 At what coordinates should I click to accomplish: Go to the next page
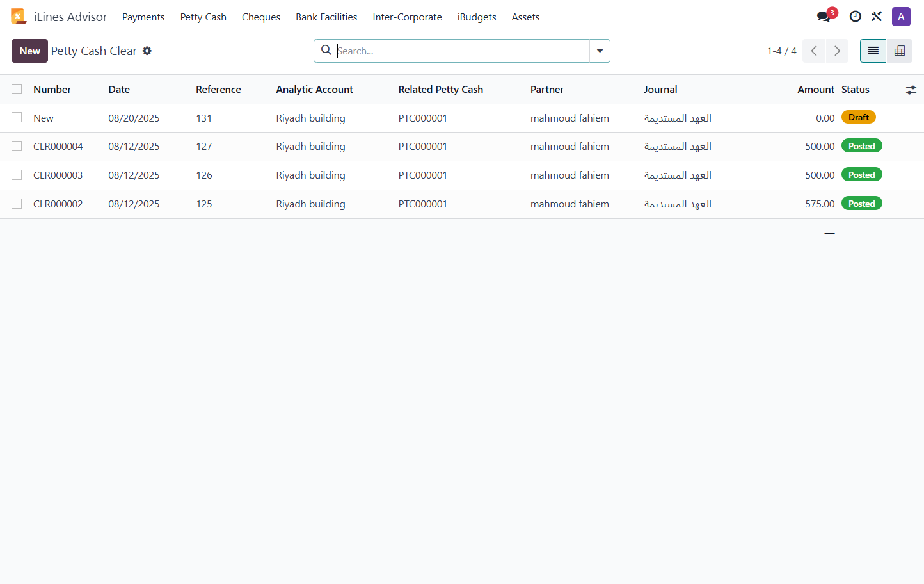click(837, 51)
